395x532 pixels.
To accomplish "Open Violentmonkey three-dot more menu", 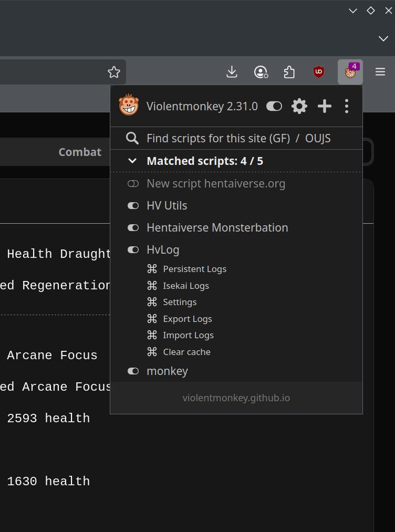I will [347, 107].
